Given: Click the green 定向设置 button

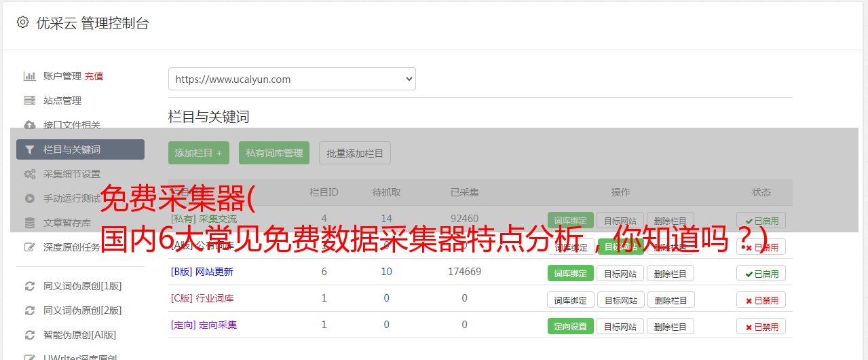Looking at the screenshot, I should tap(570, 326).
